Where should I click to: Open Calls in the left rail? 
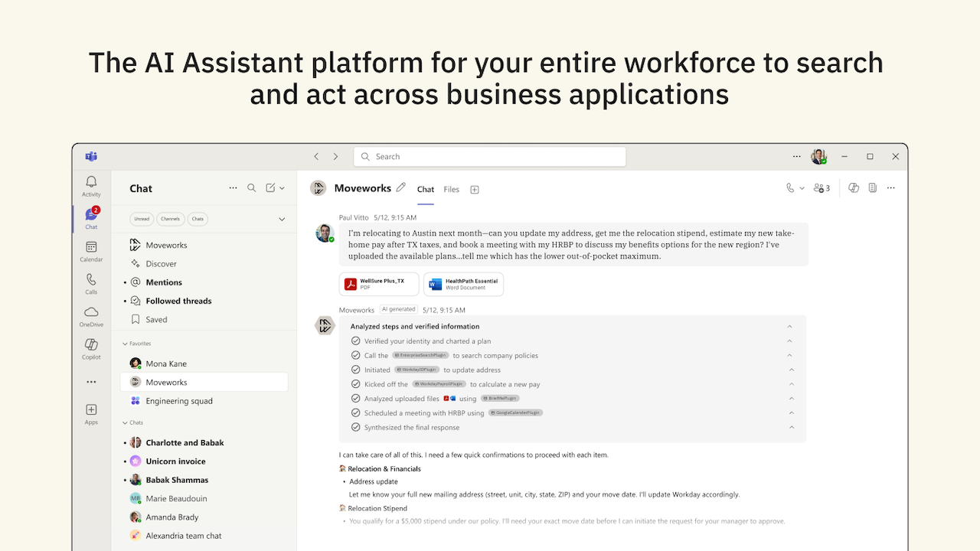point(91,284)
